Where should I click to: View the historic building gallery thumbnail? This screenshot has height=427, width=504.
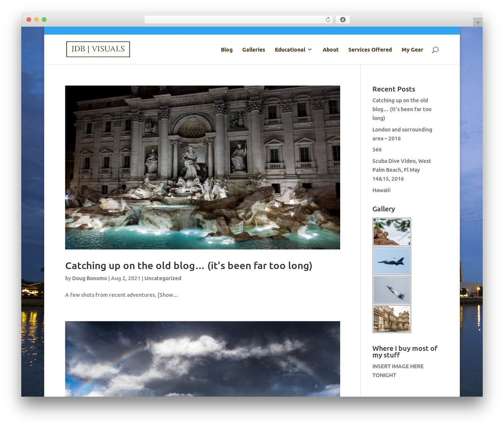392,319
